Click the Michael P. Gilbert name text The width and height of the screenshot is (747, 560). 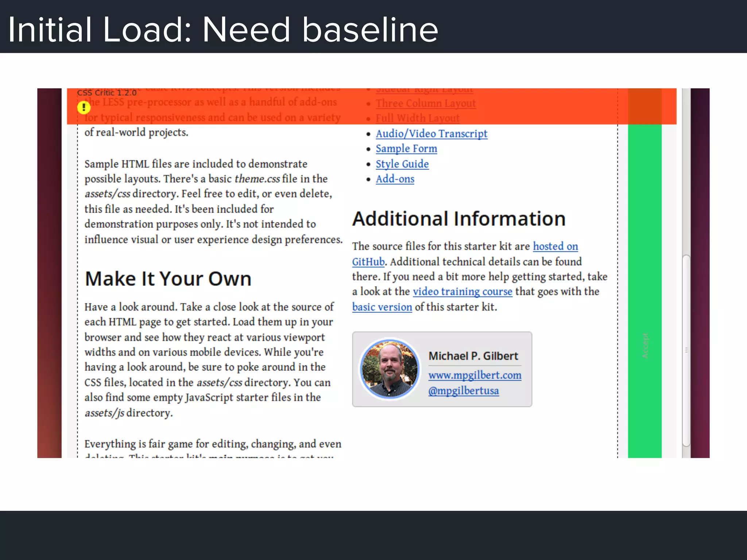tap(473, 356)
